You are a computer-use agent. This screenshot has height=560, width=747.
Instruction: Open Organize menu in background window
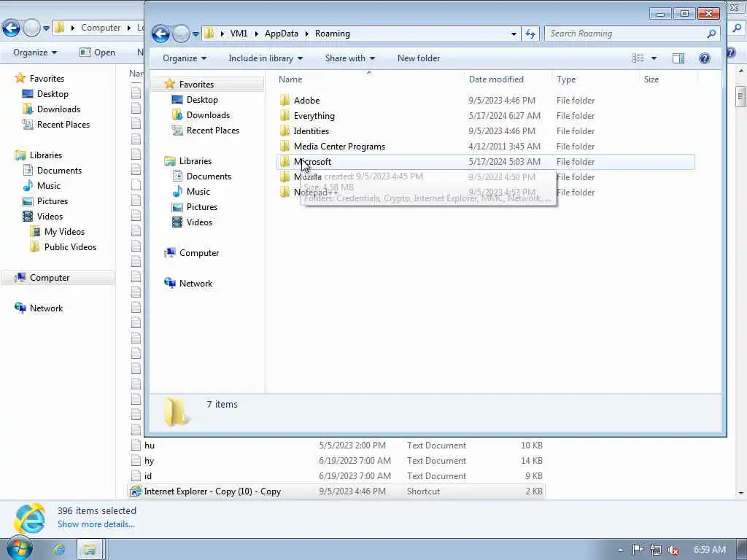click(x=35, y=52)
